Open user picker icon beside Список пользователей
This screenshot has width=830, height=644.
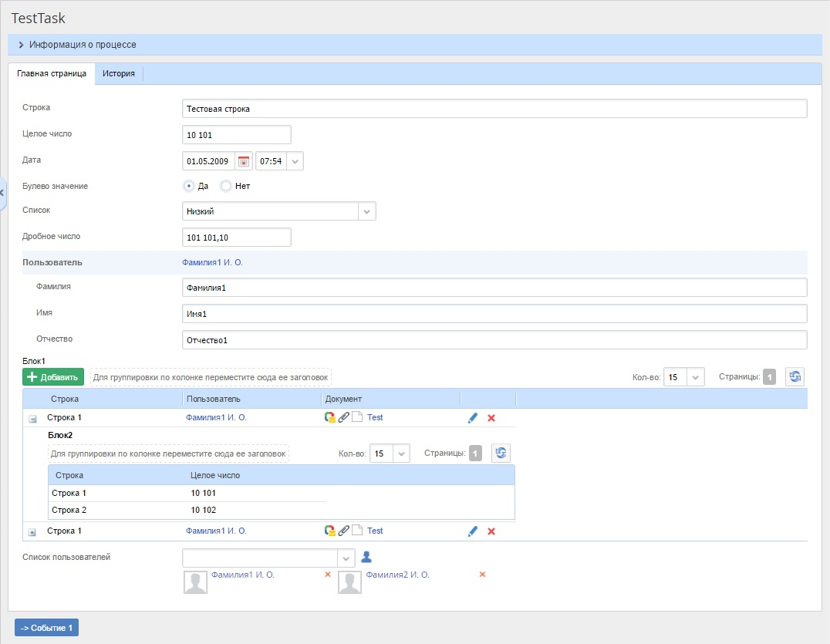[x=367, y=557]
